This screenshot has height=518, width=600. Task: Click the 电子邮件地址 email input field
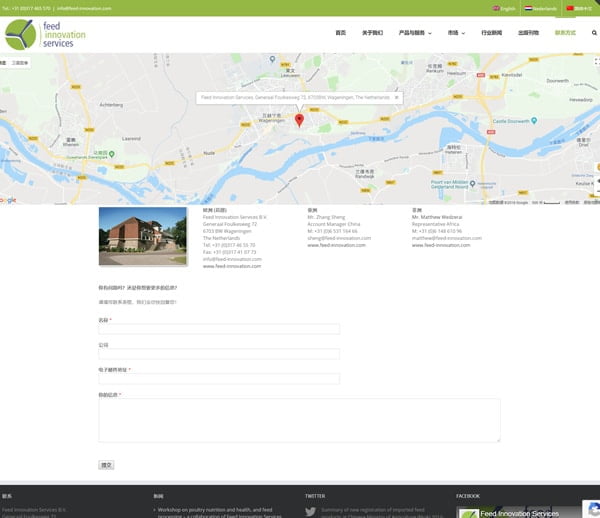(219, 379)
